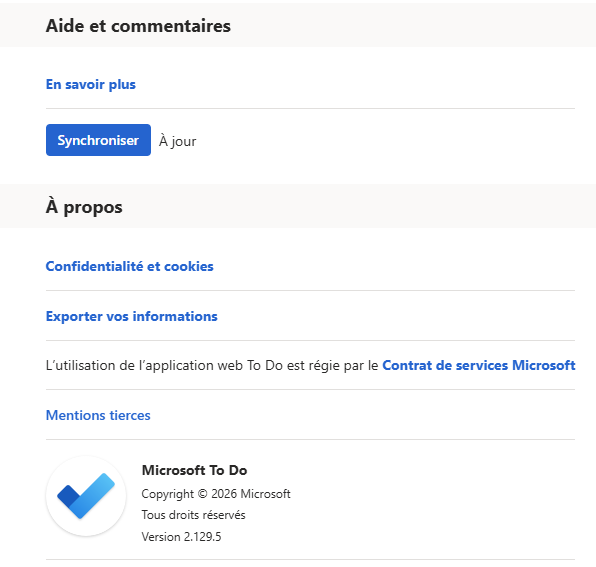Click divider line under En savoir plus
Image resolution: width=596 pixels, height=567 pixels.
[x=311, y=108]
